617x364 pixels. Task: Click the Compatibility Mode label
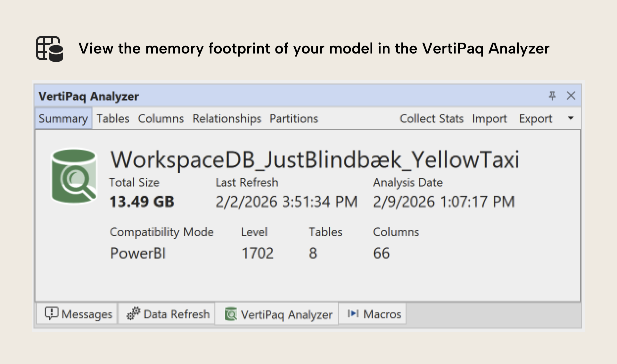162,232
